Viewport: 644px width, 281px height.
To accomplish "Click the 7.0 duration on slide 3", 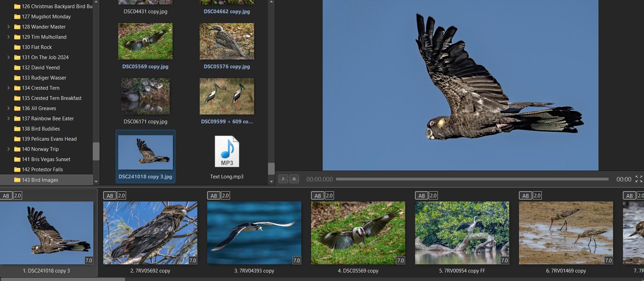I will (297, 260).
